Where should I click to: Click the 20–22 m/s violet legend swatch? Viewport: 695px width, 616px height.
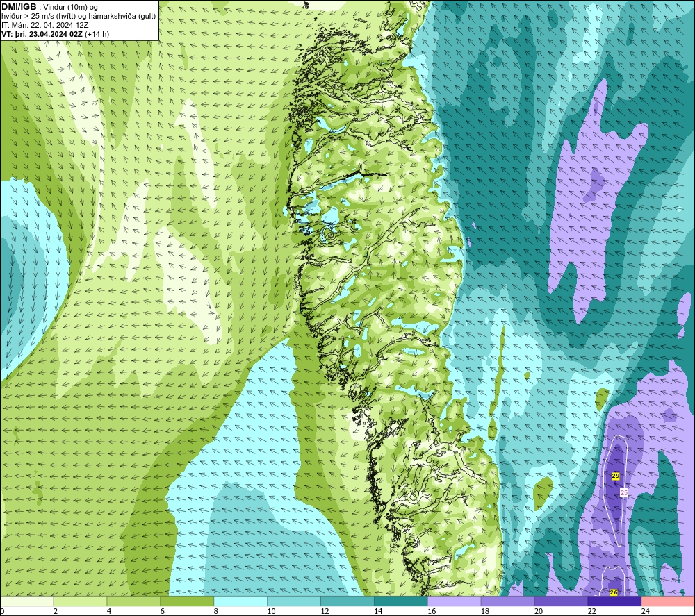point(561,601)
